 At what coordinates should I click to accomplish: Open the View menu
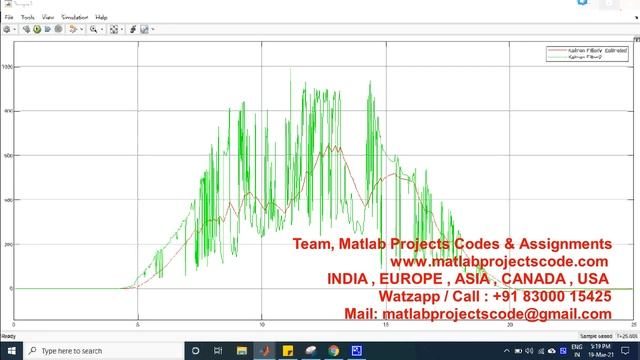click(48, 17)
